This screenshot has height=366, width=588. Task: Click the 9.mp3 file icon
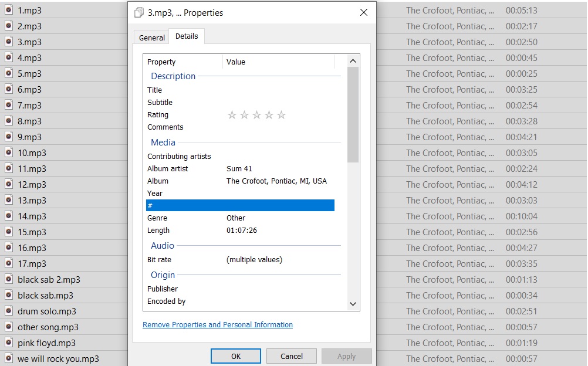coord(9,137)
